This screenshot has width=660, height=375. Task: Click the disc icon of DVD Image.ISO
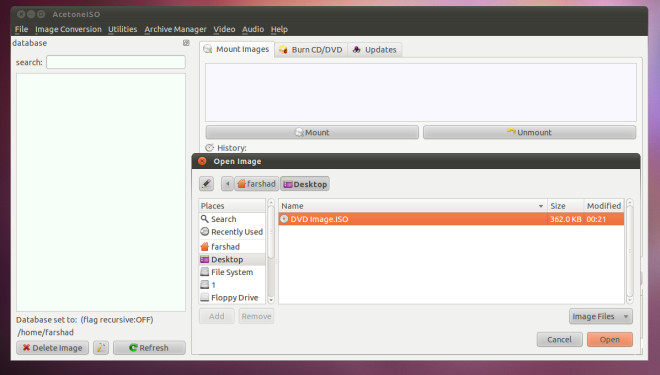tap(284, 219)
